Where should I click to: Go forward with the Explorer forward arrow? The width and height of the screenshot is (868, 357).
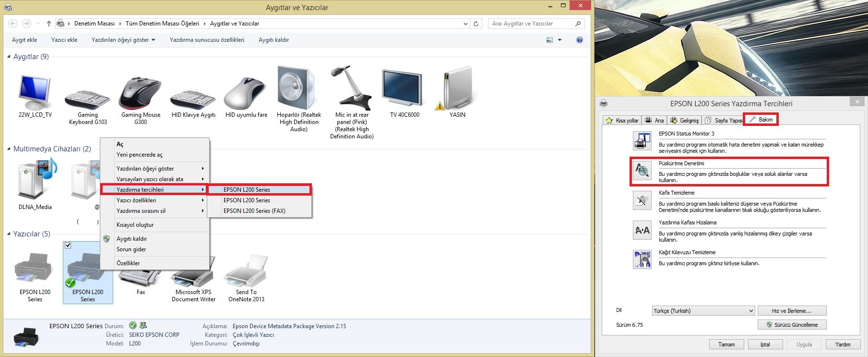coord(27,24)
